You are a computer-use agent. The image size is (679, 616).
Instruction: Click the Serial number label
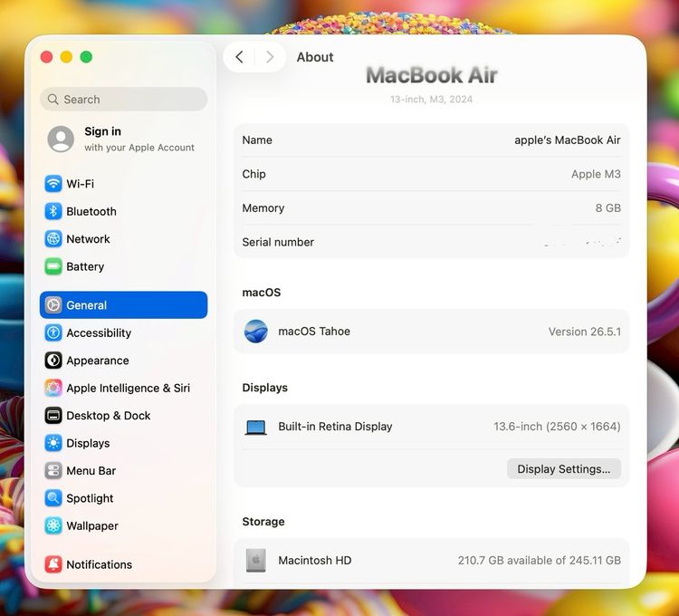(278, 242)
